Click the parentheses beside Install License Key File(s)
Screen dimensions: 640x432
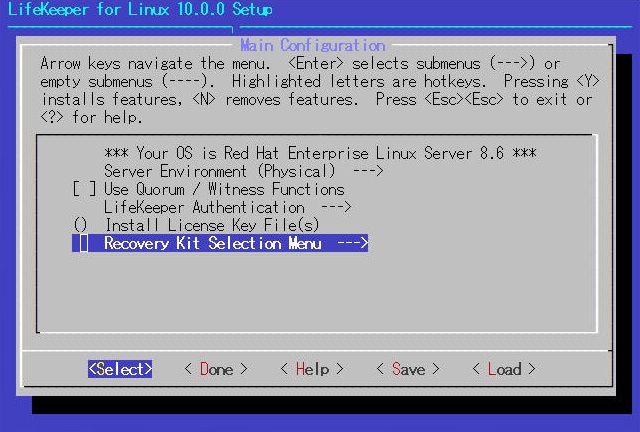pyautogui.click(x=81, y=225)
